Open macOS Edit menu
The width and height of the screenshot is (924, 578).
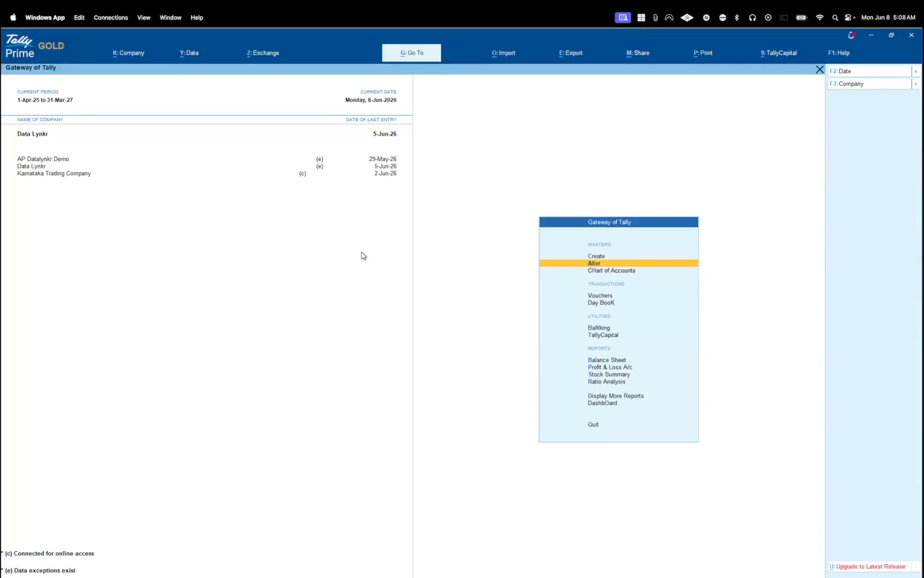tap(79, 17)
